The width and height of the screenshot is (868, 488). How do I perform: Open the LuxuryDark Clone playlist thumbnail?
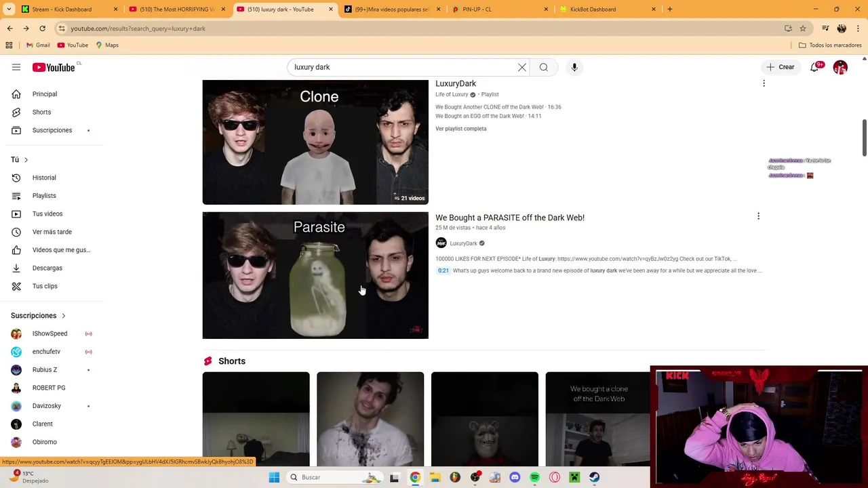click(x=315, y=142)
